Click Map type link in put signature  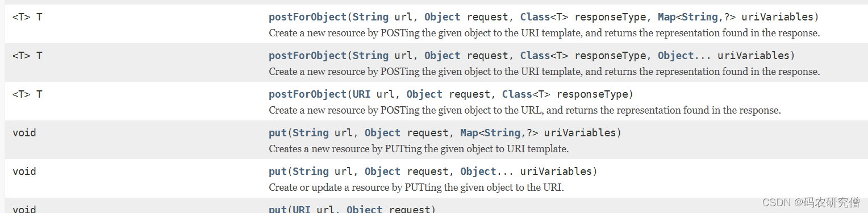[469, 133]
